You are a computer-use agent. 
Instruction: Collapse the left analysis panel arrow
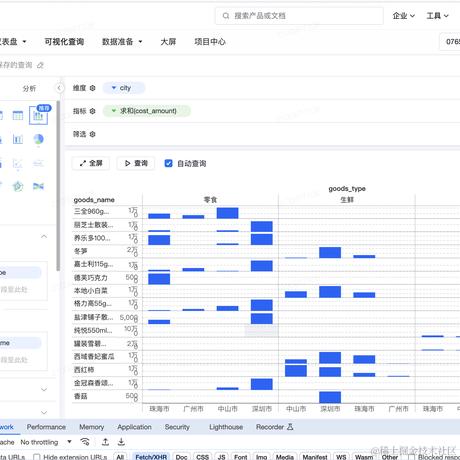[59, 88]
